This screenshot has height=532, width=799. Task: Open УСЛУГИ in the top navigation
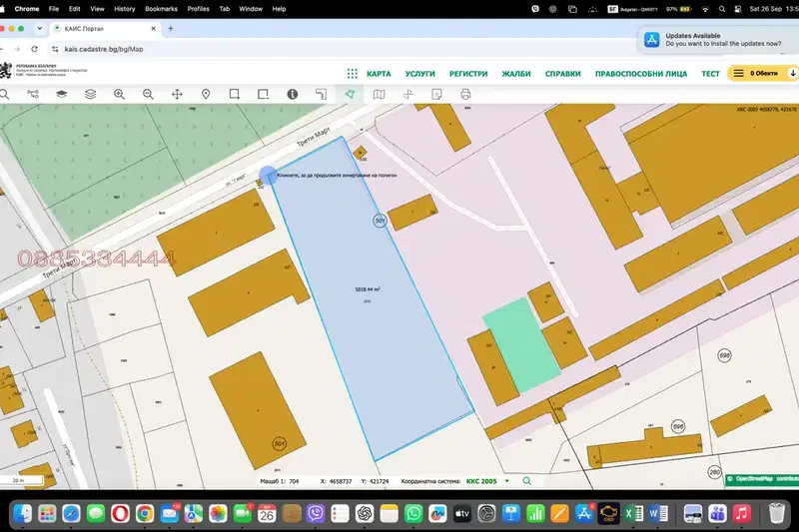[x=419, y=74]
